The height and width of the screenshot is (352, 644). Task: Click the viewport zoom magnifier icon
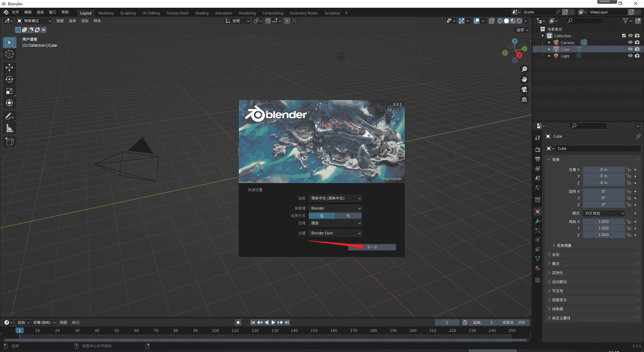tap(524, 69)
